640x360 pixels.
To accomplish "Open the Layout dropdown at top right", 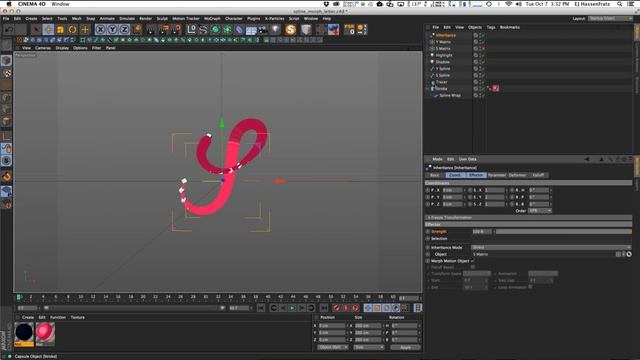I will coord(610,19).
